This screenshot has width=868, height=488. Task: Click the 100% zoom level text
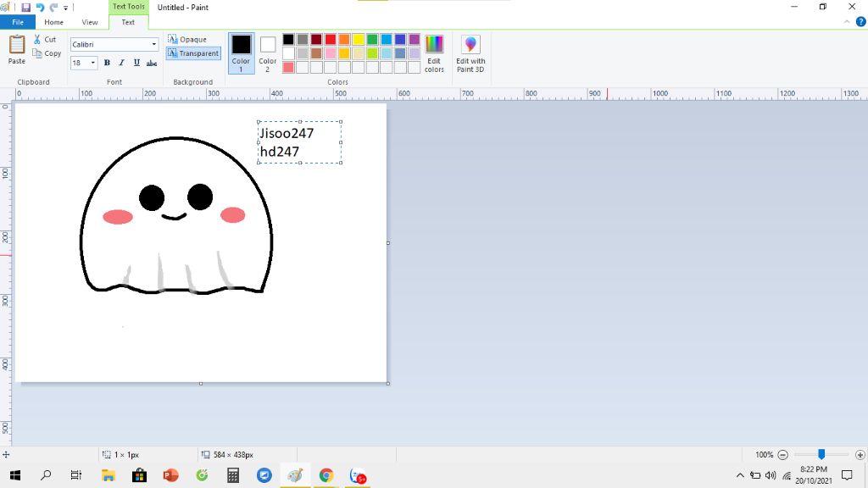coord(764,455)
